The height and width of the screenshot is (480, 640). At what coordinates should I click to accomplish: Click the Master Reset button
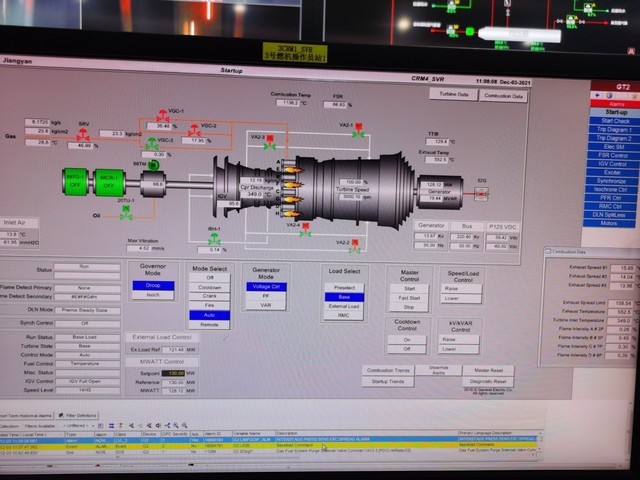pyautogui.click(x=488, y=370)
